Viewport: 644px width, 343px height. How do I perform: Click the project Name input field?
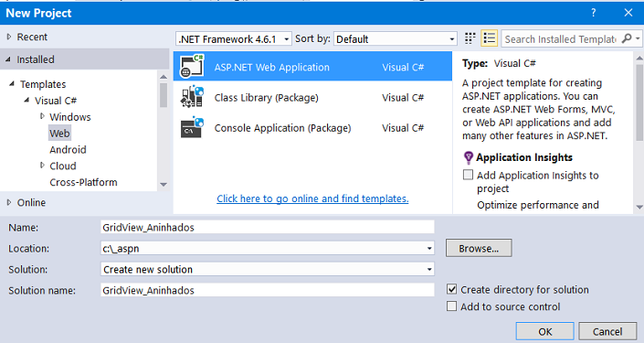[x=268, y=228]
